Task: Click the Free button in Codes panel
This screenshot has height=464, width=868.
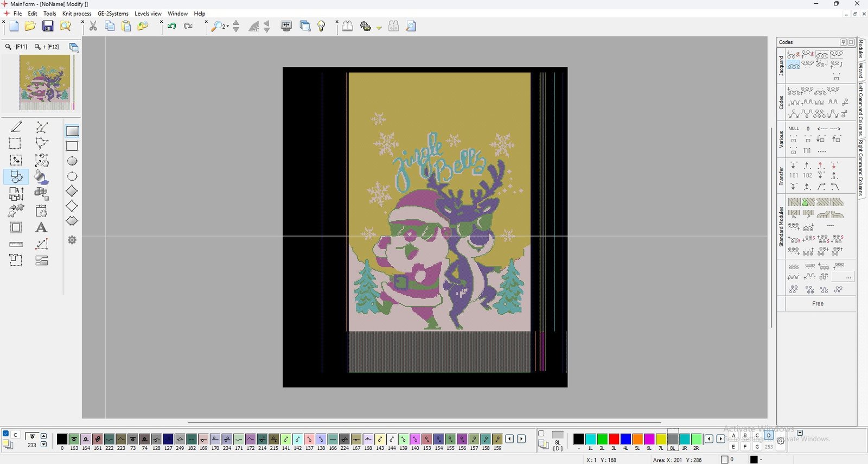Action: 817,304
